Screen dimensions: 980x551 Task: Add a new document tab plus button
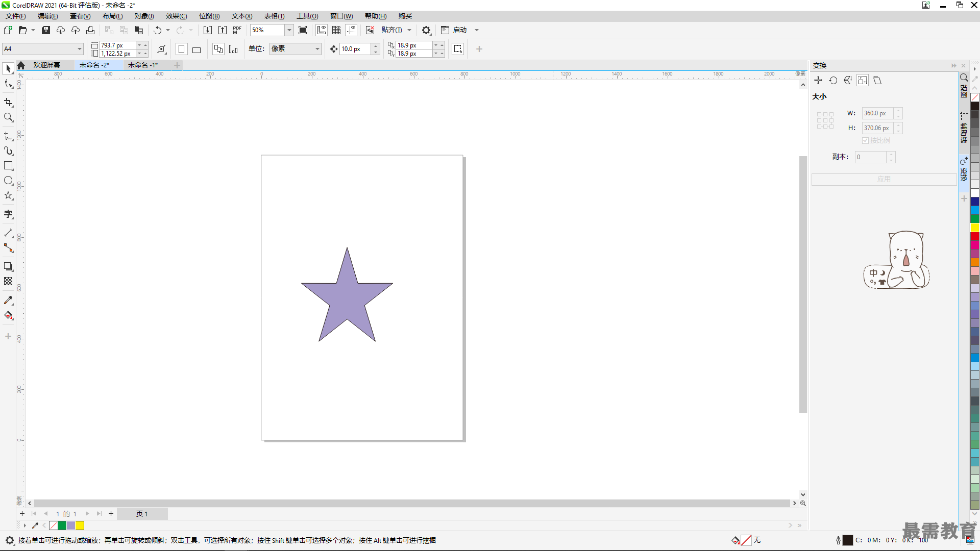coord(177,65)
